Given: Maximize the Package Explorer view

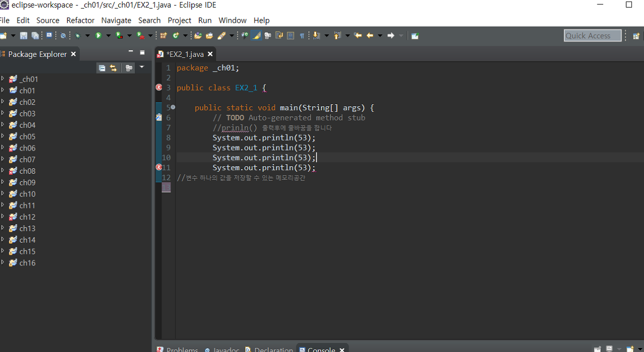Looking at the screenshot, I should pyautogui.click(x=142, y=52).
